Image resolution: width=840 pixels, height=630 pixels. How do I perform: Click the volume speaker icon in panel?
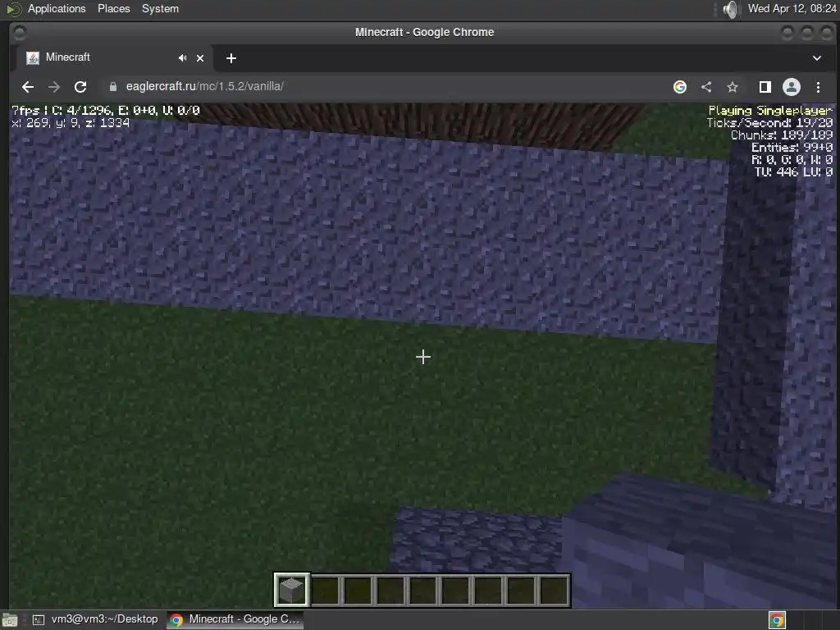tap(731, 9)
